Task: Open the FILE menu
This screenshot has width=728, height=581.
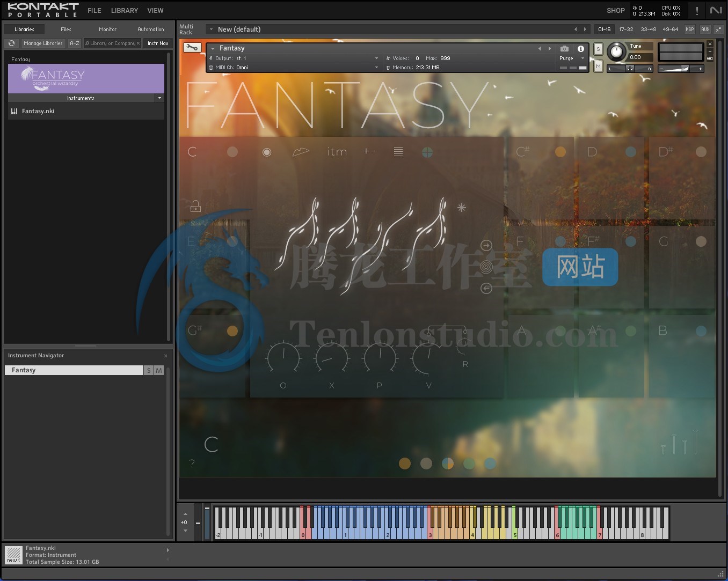Action: click(94, 10)
